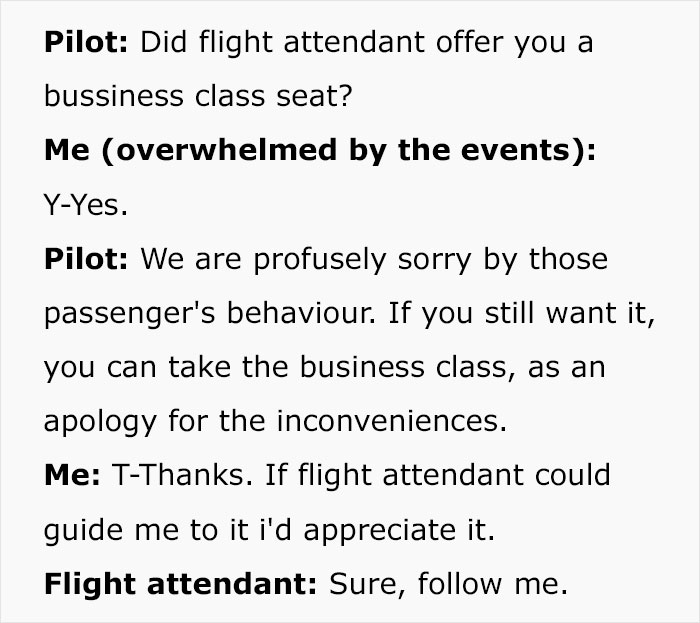
Task: Click the second bold "Pilot:" label
Action: tap(87, 260)
